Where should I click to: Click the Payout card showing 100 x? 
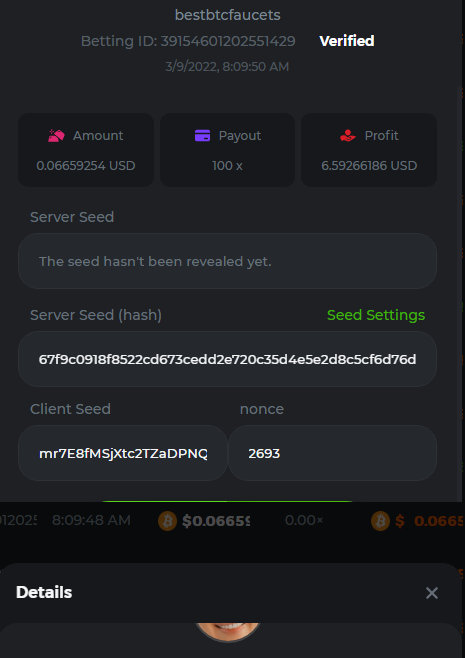click(227, 150)
